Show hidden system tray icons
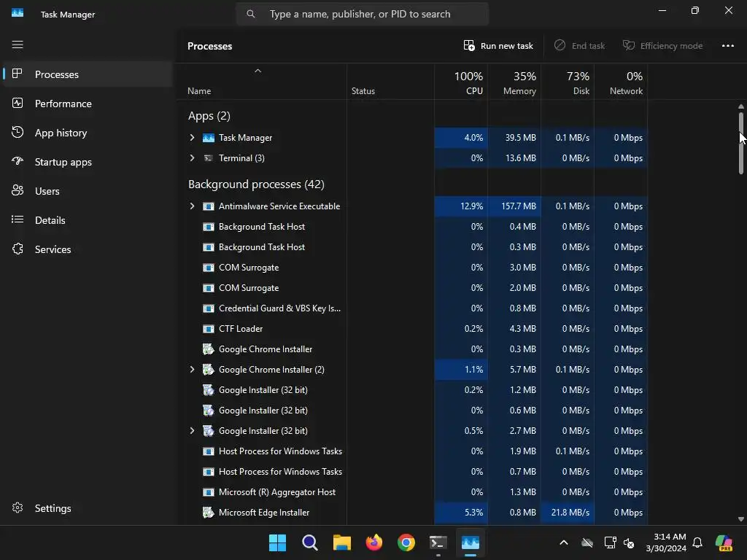Screen dimensions: 747x560 pos(564,542)
